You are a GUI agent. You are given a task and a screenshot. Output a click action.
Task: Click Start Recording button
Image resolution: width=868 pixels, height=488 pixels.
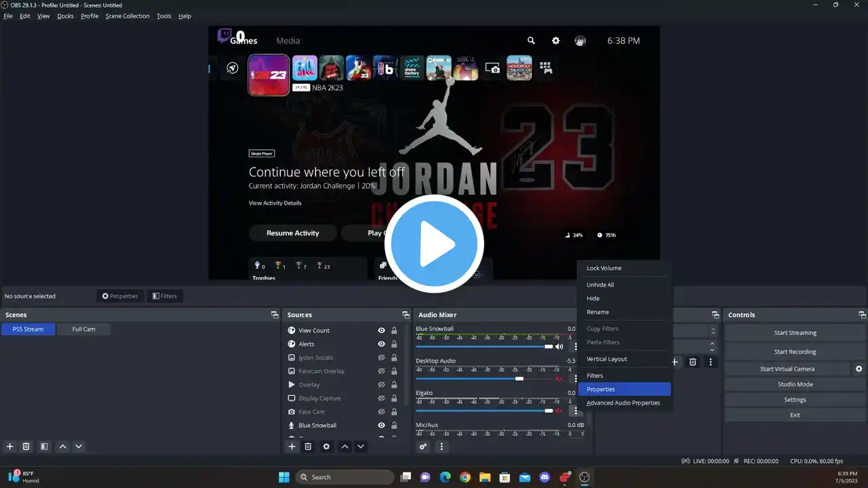(795, 352)
